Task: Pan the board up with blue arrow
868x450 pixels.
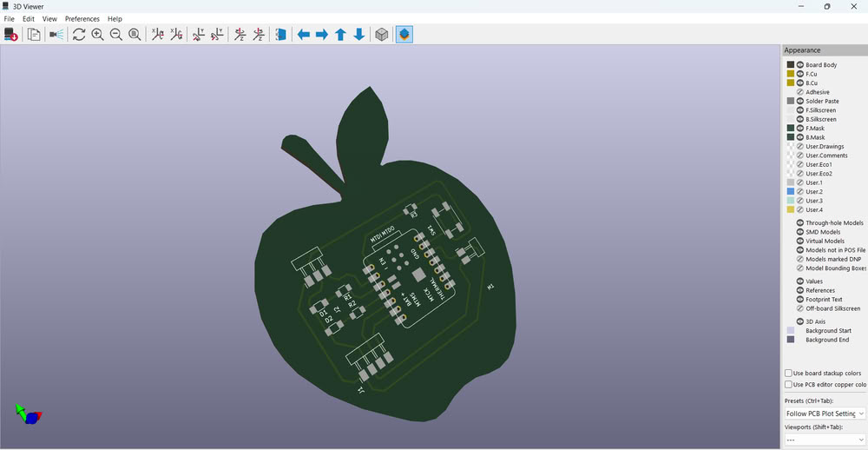Action: tap(340, 35)
